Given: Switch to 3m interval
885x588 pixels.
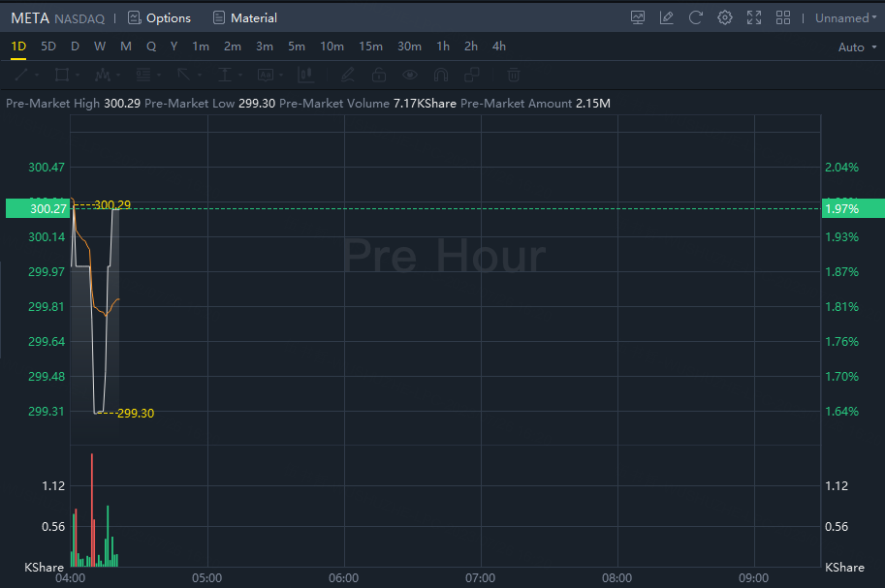Looking at the screenshot, I should [x=265, y=46].
